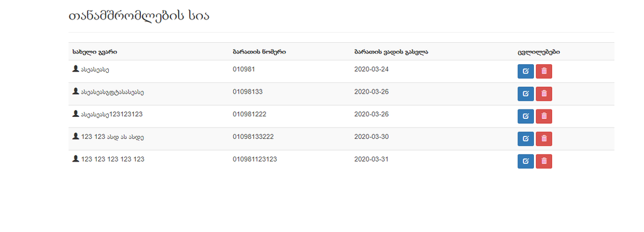Open edit for card 010981222
This screenshot has height=232, width=644.
click(525, 116)
